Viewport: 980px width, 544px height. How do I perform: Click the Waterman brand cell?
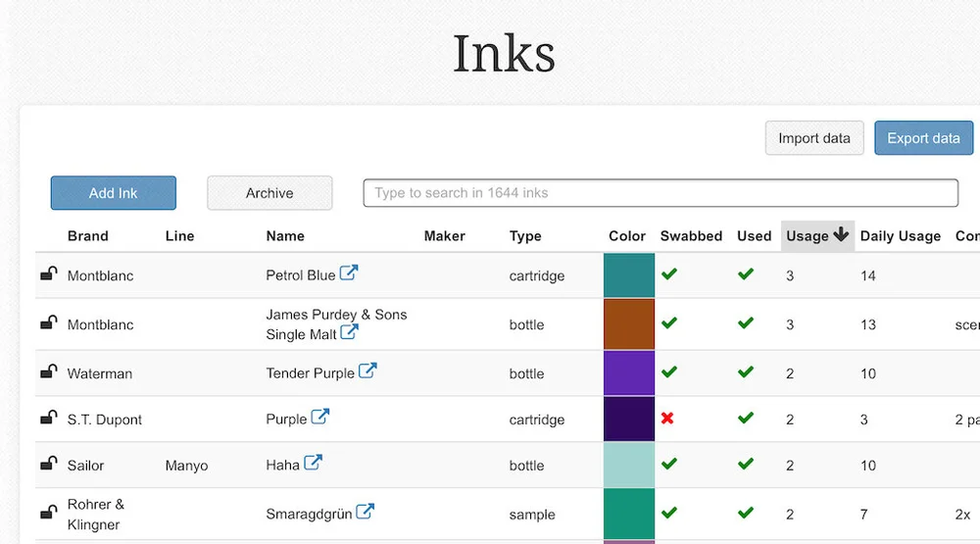point(100,373)
